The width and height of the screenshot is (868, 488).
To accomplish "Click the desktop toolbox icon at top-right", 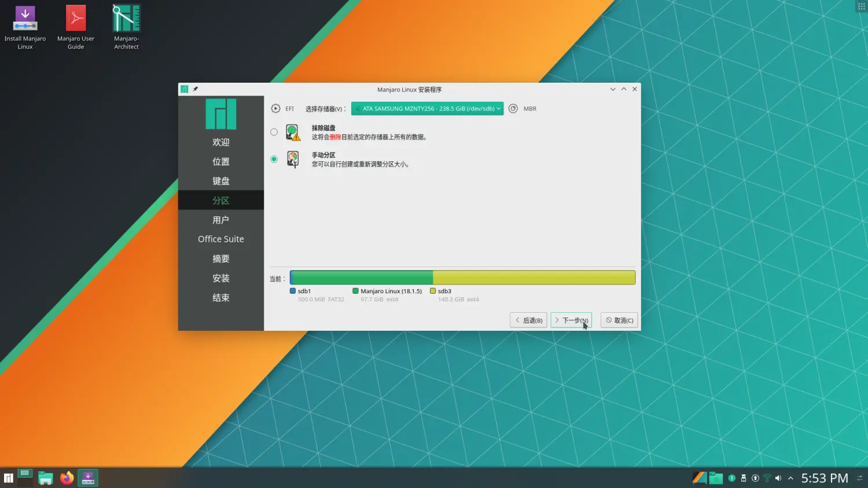I will tap(861, 6).
